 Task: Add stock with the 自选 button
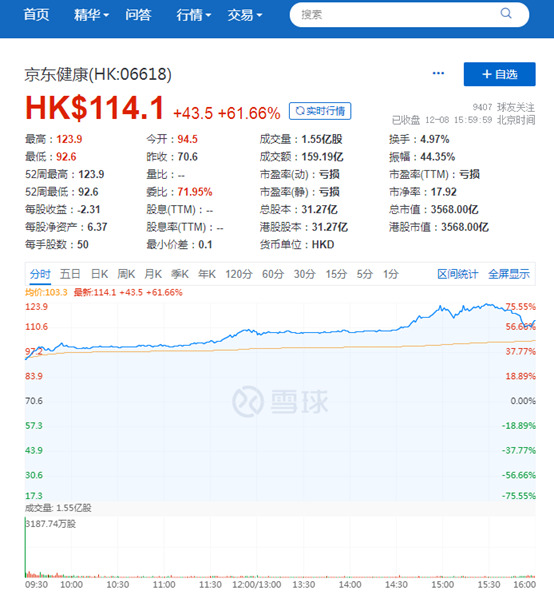(499, 74)
